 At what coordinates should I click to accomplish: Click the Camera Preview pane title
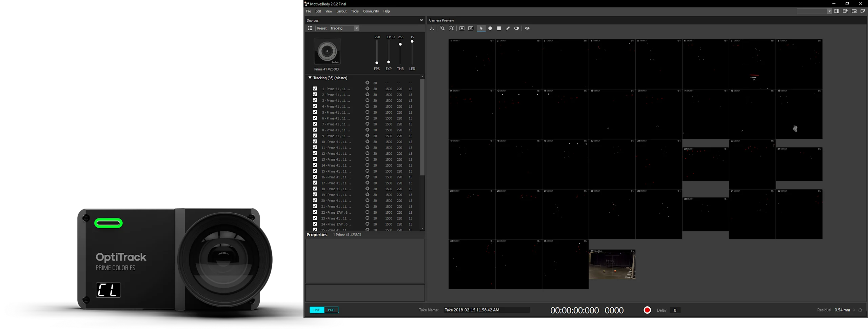pos(441,20)
